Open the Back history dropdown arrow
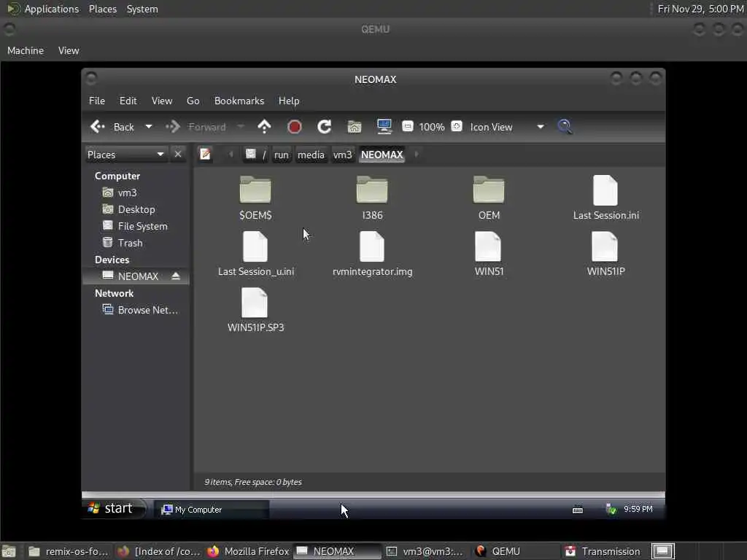This screenshot has width=747, height=560. click(x=149, y=127)
